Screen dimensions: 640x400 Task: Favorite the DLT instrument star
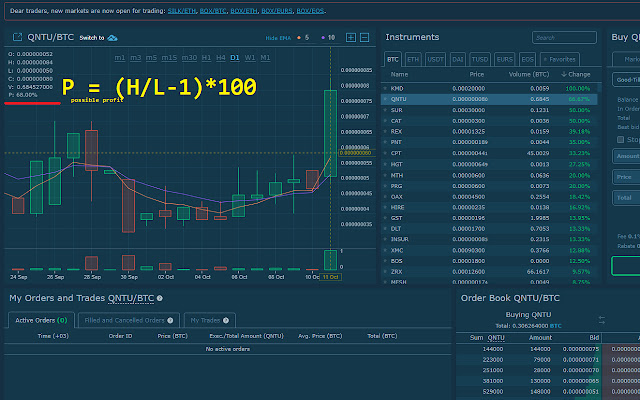385,229
